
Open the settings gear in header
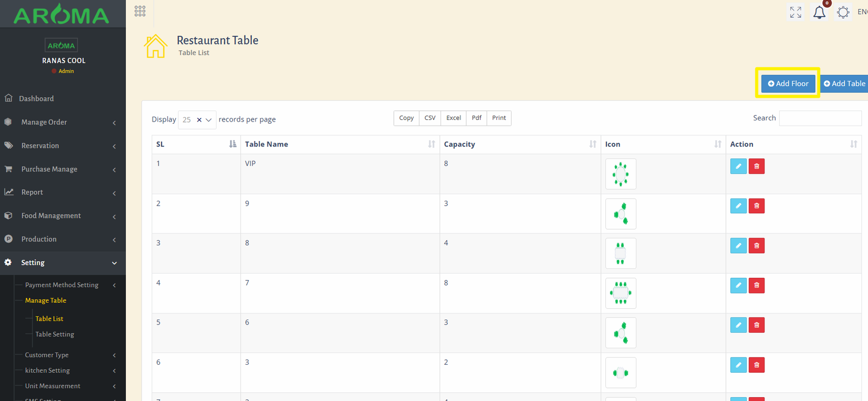point(843,12)
